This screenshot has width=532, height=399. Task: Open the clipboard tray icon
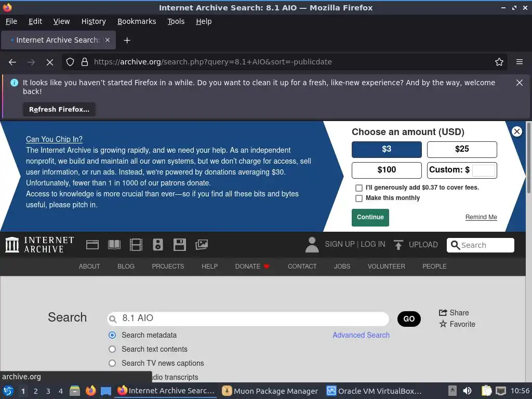[x=486, y=391]
